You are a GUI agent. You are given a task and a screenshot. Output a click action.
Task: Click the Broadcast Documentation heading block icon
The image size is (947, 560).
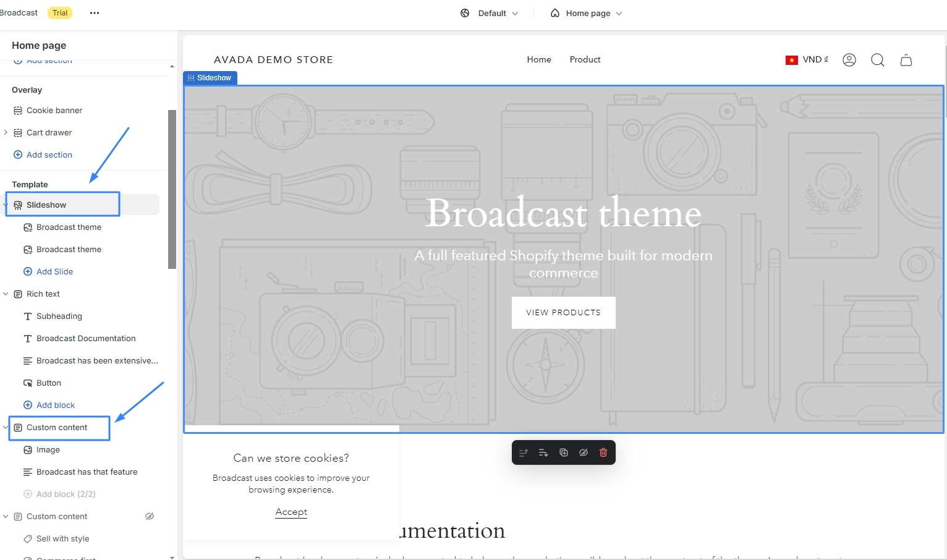[x=28, y=339]
